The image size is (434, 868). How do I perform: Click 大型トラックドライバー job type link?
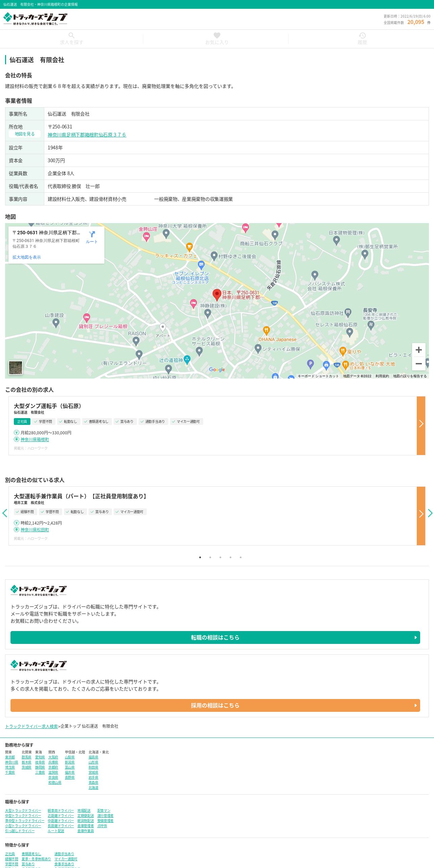[23, 811]
